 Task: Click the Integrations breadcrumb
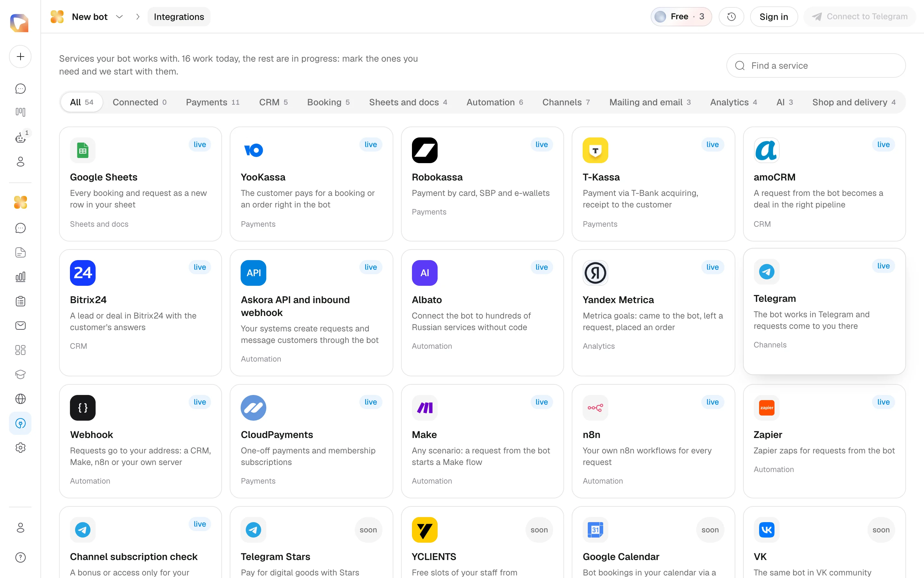(x=179, y=17)
